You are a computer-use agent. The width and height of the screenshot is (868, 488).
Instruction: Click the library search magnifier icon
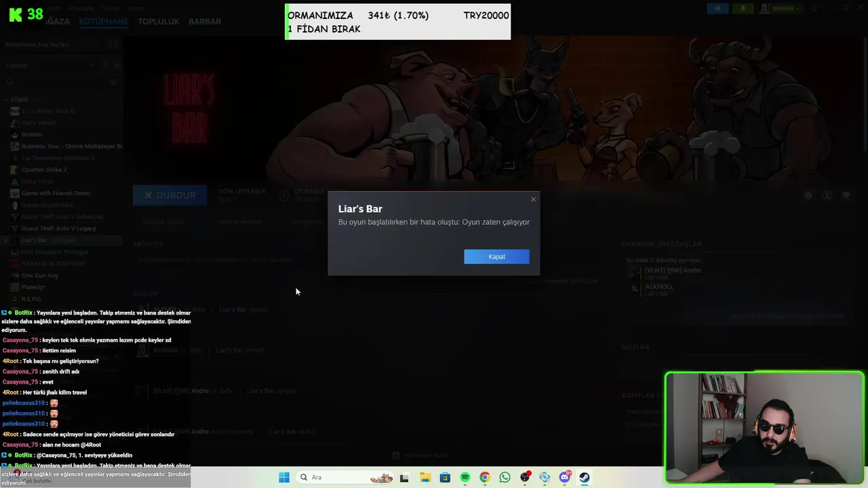9,82
